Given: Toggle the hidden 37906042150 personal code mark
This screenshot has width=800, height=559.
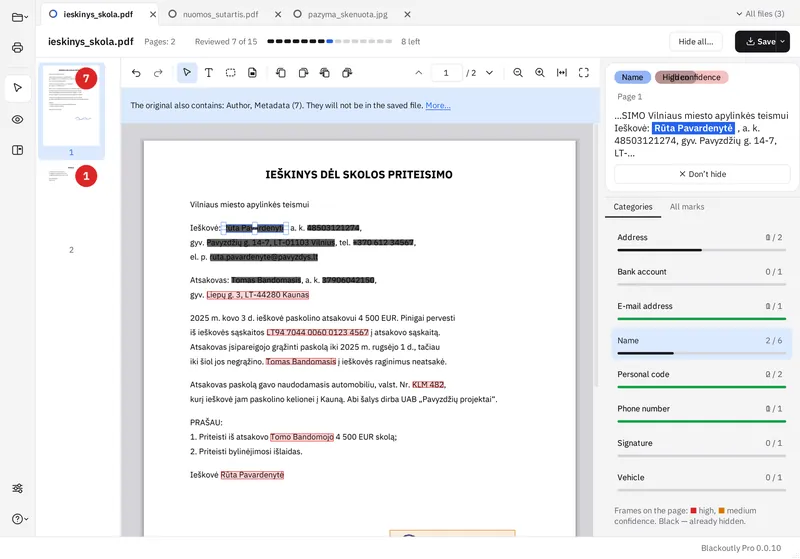Looking at the screenshot, I should (x=348, y=280).
